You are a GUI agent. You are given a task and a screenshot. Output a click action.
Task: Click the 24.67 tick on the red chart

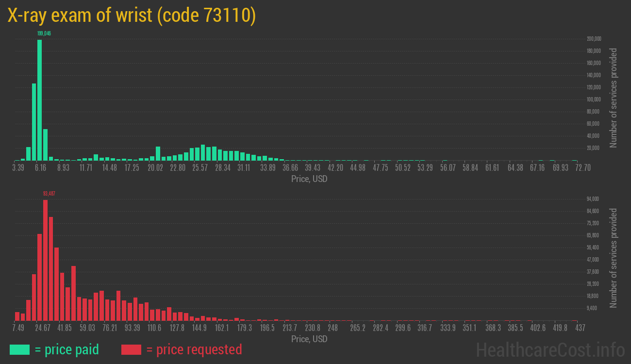pyautogui.click(x=42, y=328)
